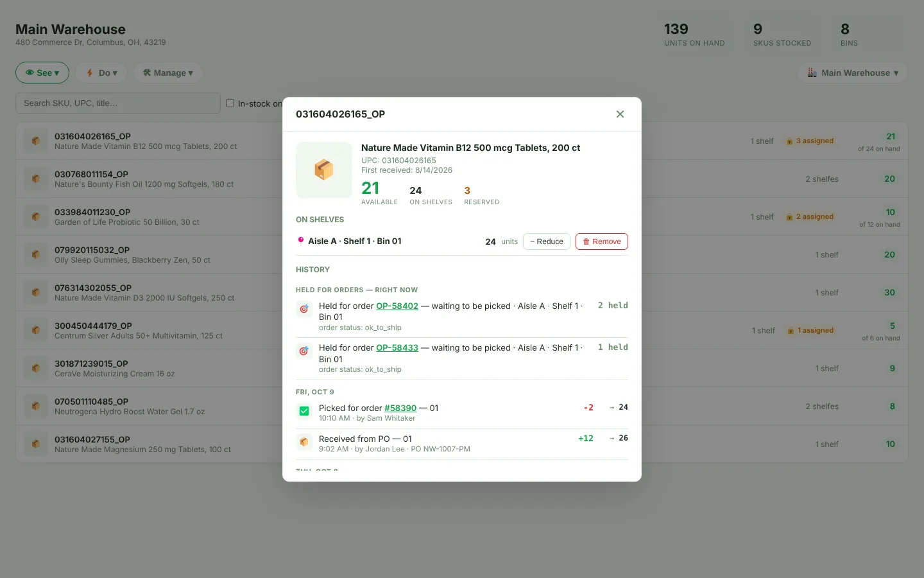Click the green checkmark icon for picked order
The height and width of the screenshot is (578, 924).
click(304, 411)
